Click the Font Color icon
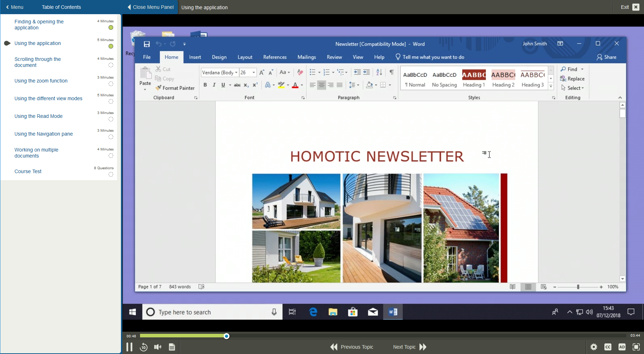The height and width of the screenshot is (354, 644). point(296,85)
